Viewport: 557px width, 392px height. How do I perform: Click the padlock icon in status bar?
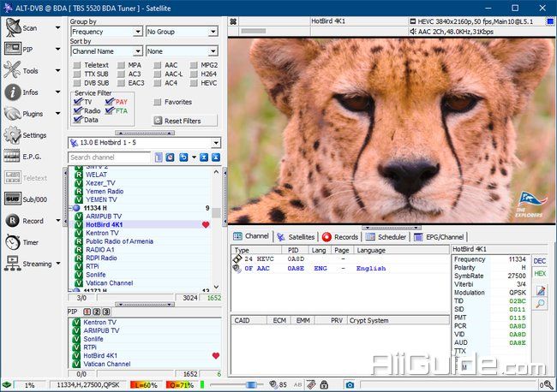coord(324,384)
